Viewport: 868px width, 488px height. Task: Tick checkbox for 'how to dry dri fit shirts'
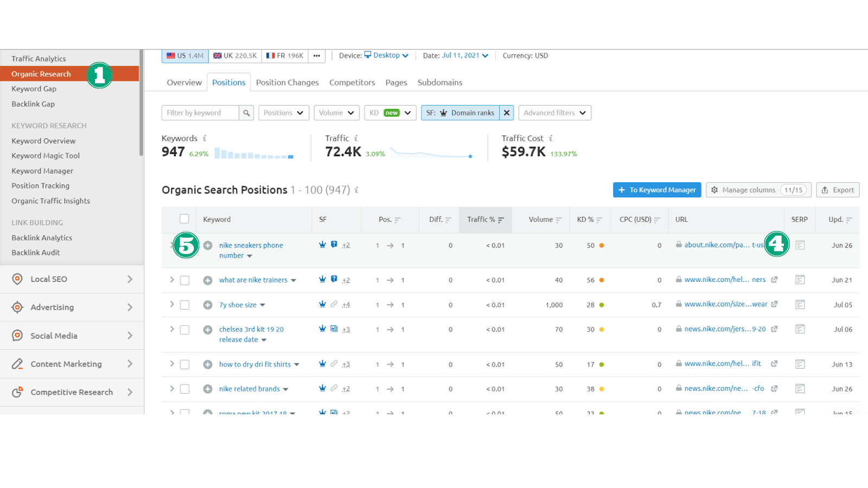(184, 364)
